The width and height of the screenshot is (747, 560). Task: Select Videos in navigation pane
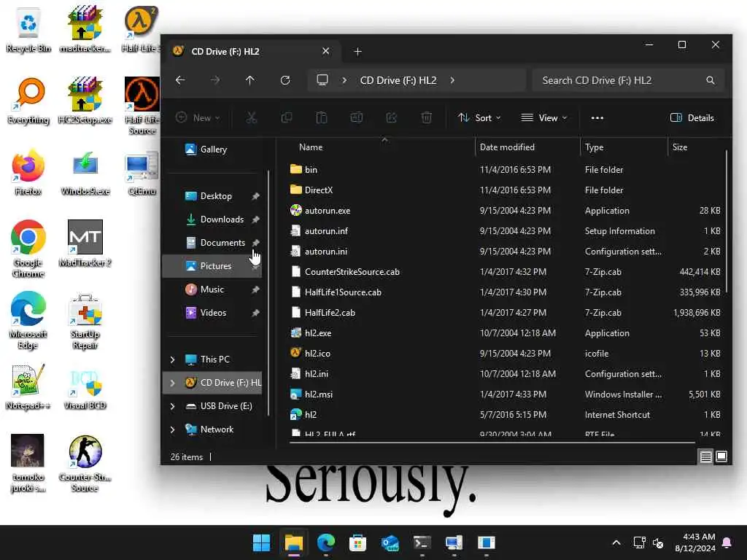click(213, 313)
